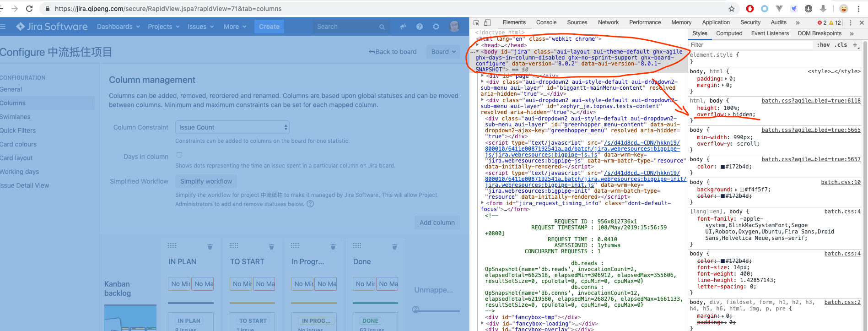Open the DevTools three-dot customize menu

(851, 22)
